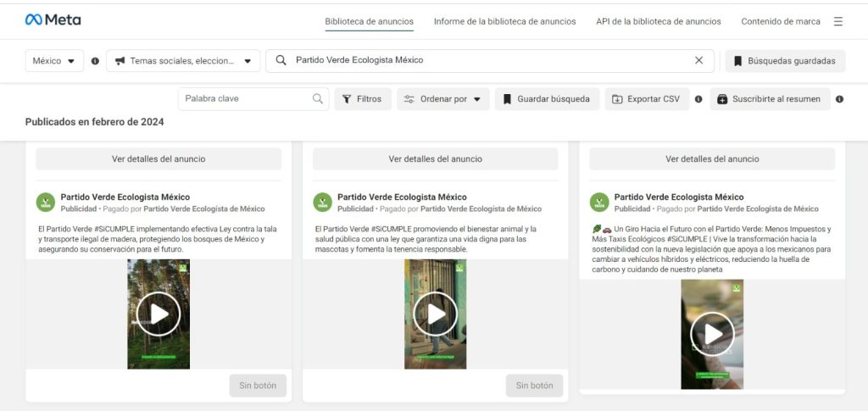
Task: Click the magnifier icon in the main search bar
Action: pos(281,60)
